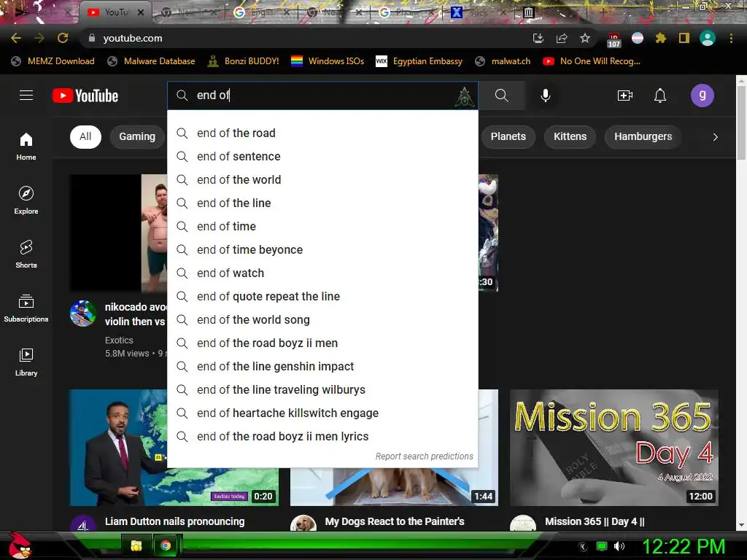Click the extension icon inside search box

(x=464, y=97)
